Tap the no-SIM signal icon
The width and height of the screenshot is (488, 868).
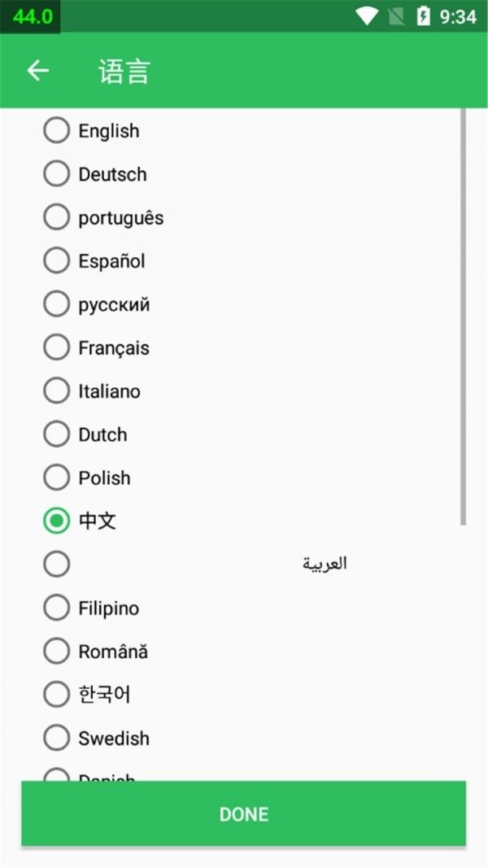tap(396, 15)
